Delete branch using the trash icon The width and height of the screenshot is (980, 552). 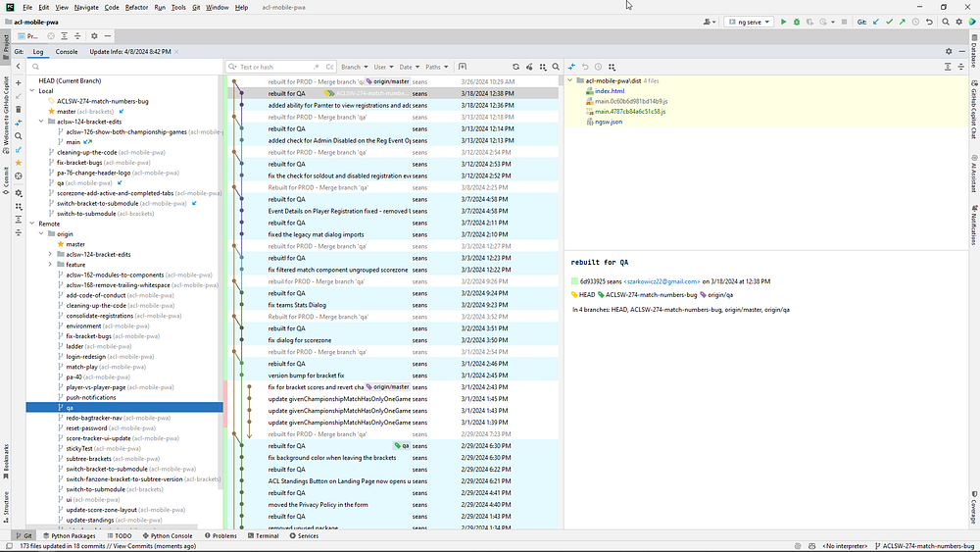[19, 109]
